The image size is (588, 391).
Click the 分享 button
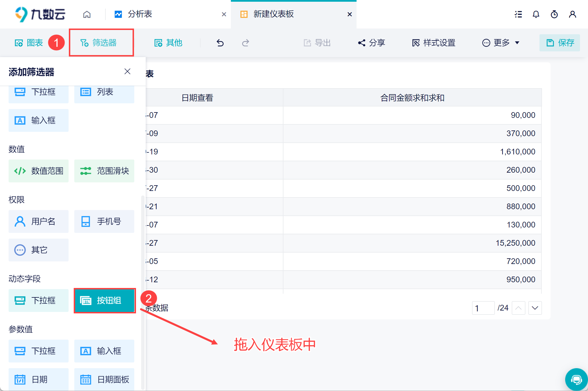tap(371, 43)
